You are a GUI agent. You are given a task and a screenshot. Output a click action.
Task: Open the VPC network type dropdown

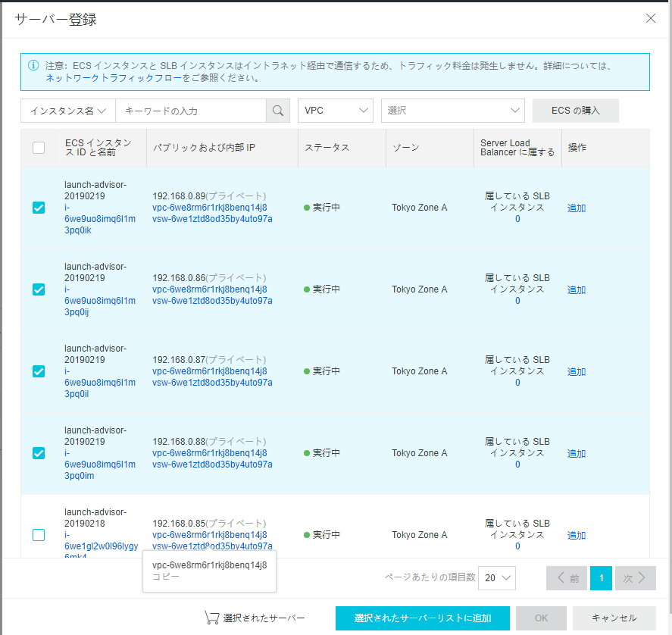click(336, 111)
